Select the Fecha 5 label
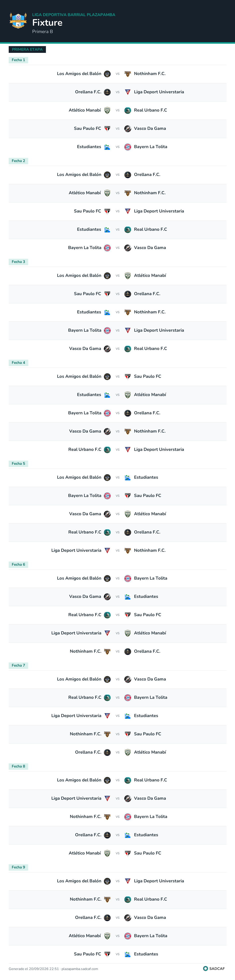The image size is (235, 980). click(x=18, y=464)
